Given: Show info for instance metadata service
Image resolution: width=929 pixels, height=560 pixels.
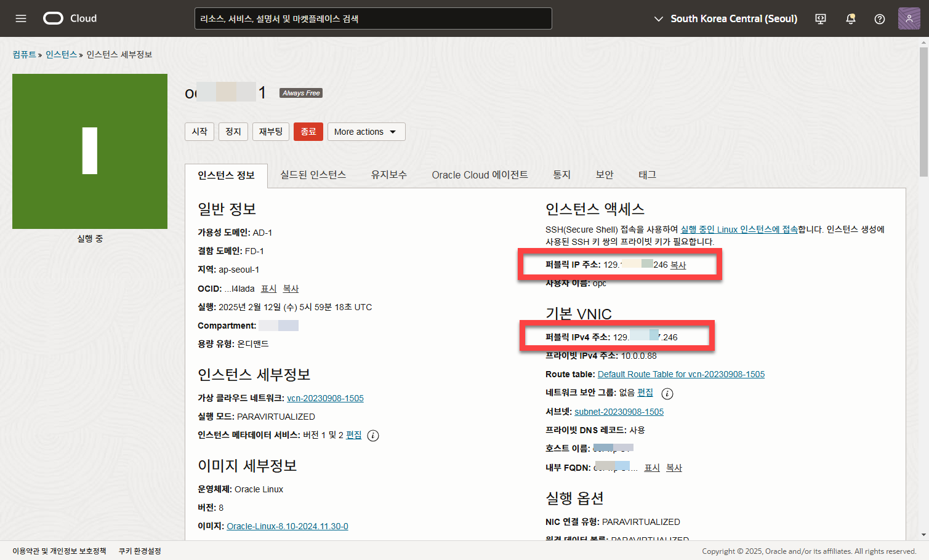Looking at the screenshot, I should click(373, 436).
